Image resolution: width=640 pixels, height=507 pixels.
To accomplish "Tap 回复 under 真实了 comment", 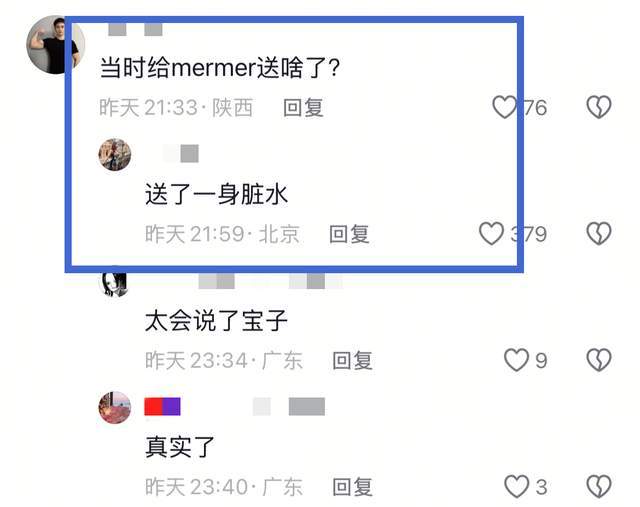I will [x=352, y=487].
